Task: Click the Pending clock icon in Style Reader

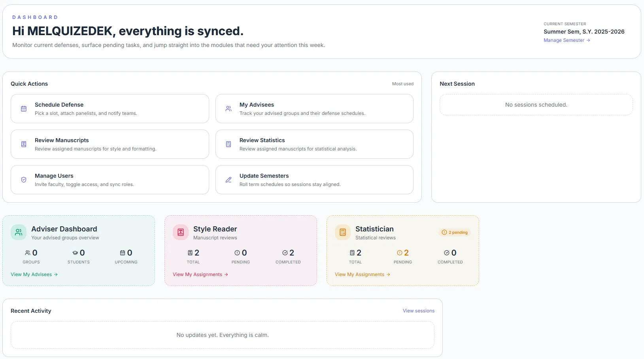Action: coord(237,253)
